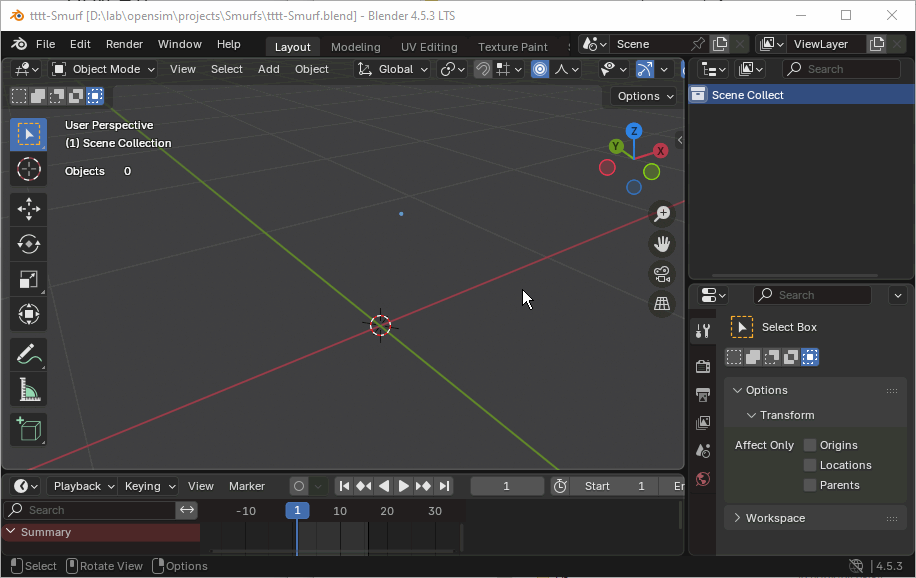
Task: Enable Affect Only Locations checkbox
Action: point(810,465)
